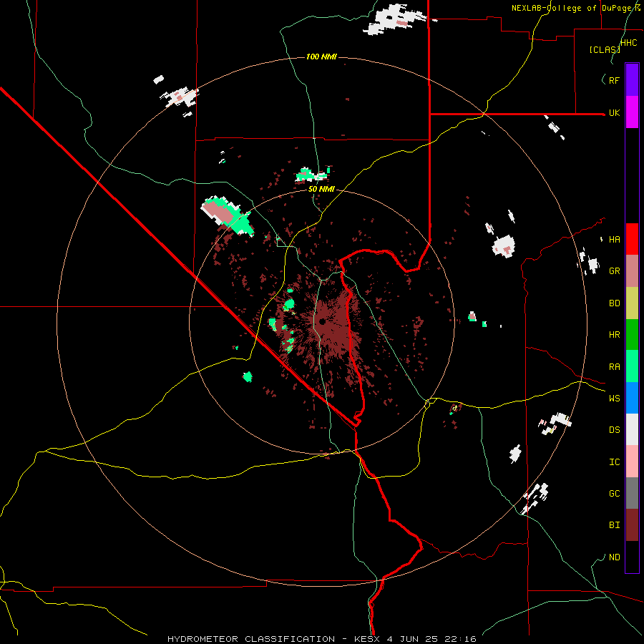
Task: Click the large pink graupel echo northwest of radar
Action: pos(220,213)
